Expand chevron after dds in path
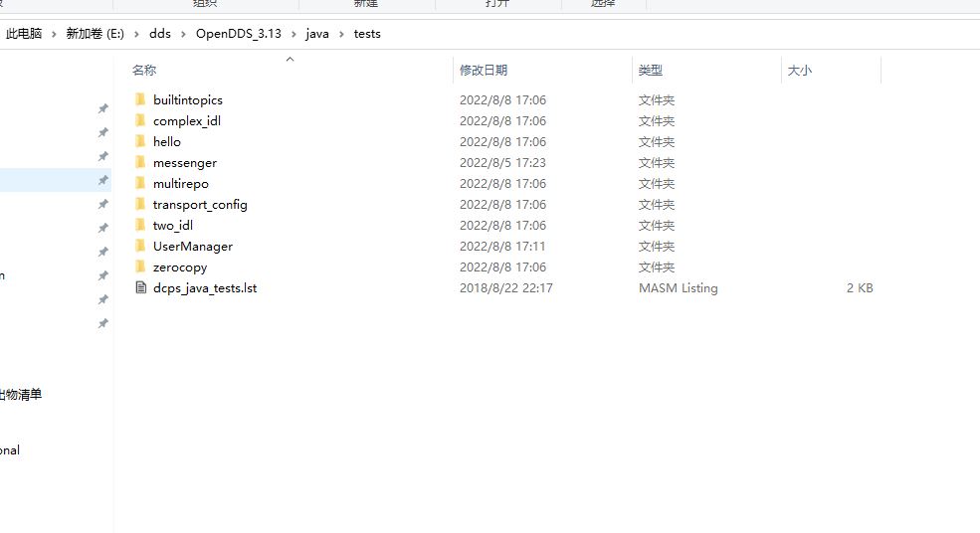Screen dimensions: 980x533 [x=183, y=34]
